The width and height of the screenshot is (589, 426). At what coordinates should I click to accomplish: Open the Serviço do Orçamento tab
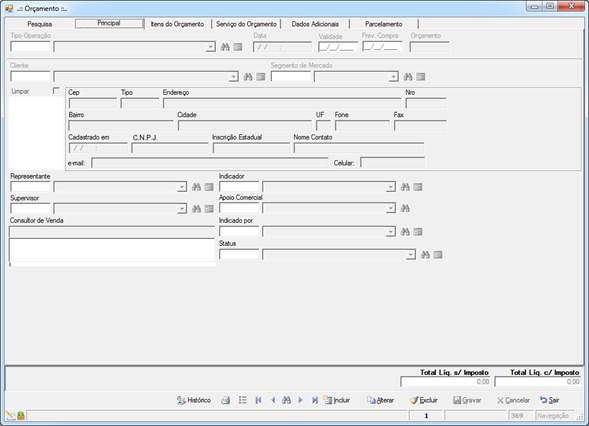(x=246, y=24)
